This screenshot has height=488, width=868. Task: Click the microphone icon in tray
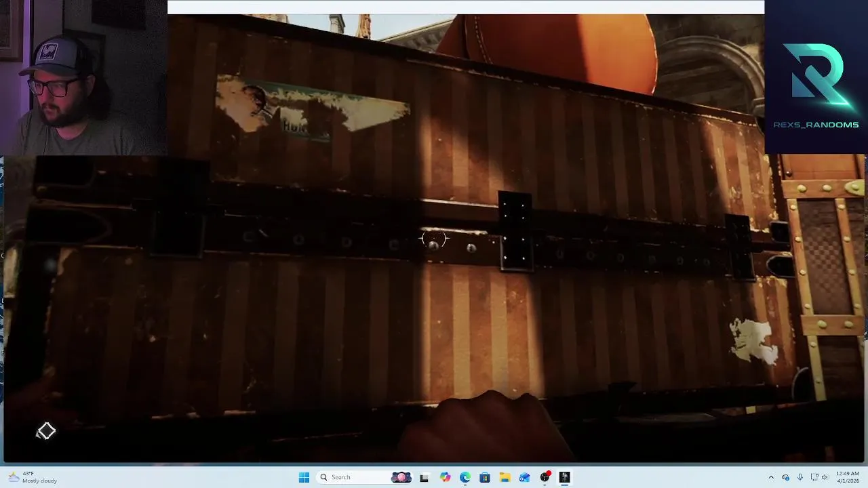(x=800, y=477)
